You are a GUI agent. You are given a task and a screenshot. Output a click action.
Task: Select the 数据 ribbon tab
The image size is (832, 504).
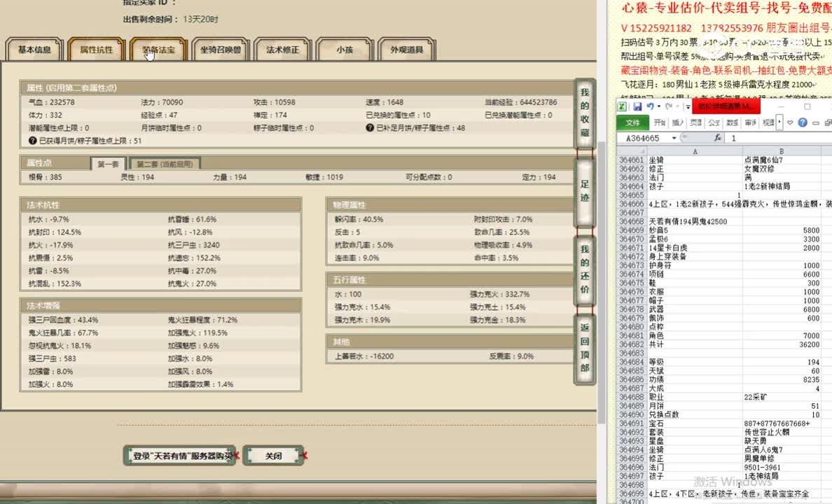click(733, 122)
